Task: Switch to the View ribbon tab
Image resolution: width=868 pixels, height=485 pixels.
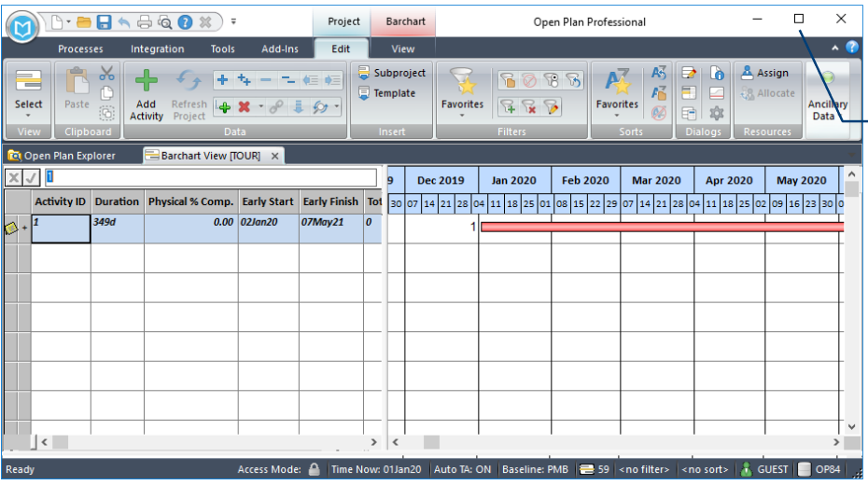Action: tap(402, 48)
